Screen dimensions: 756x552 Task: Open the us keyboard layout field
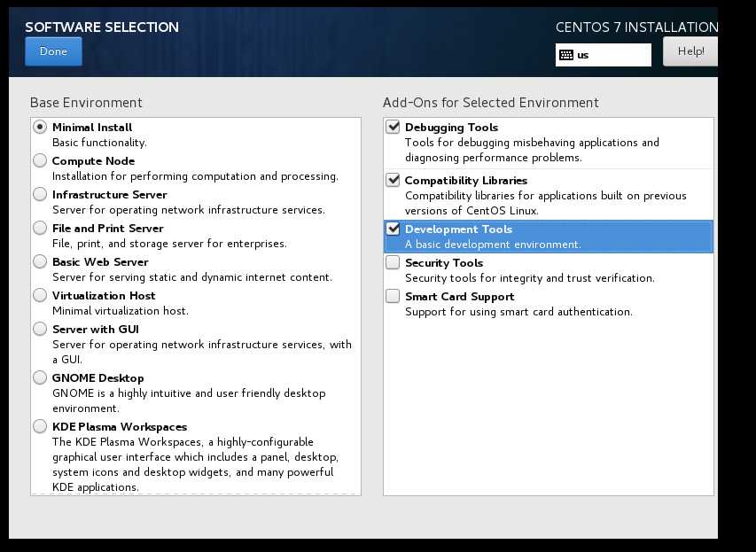click(x=604, y=55)
